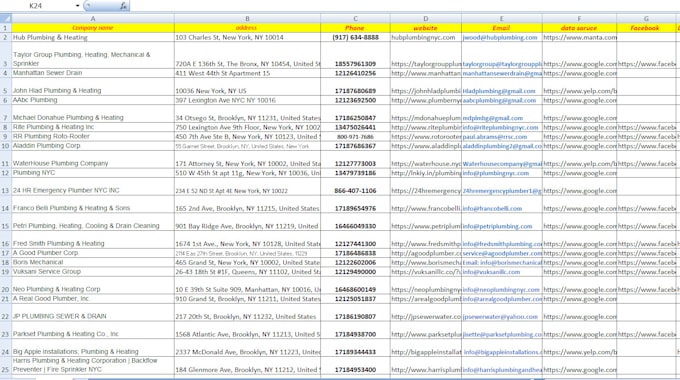
Task: Select address 411 West 44th St Apartment 15
Action: tap(247, 73)
